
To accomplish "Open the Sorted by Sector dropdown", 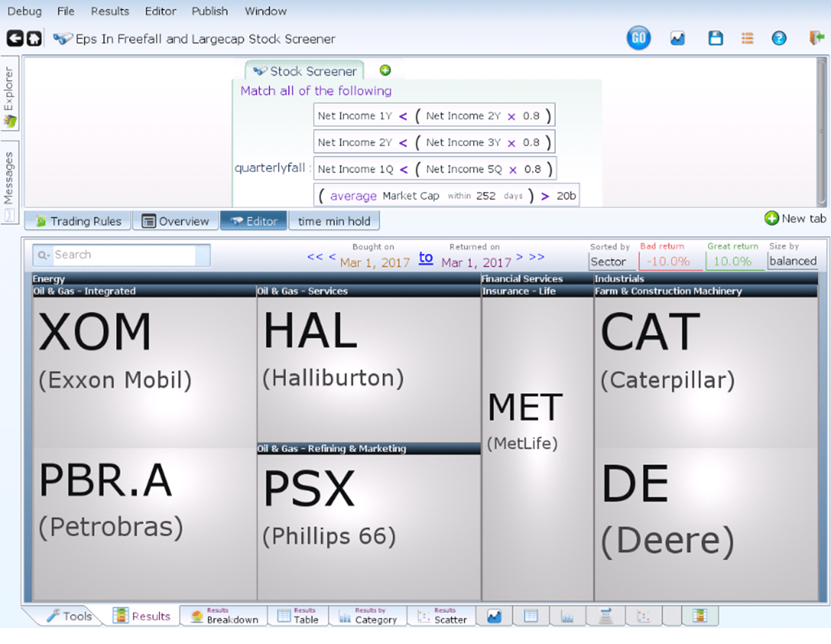I will [x=612, y=262].
